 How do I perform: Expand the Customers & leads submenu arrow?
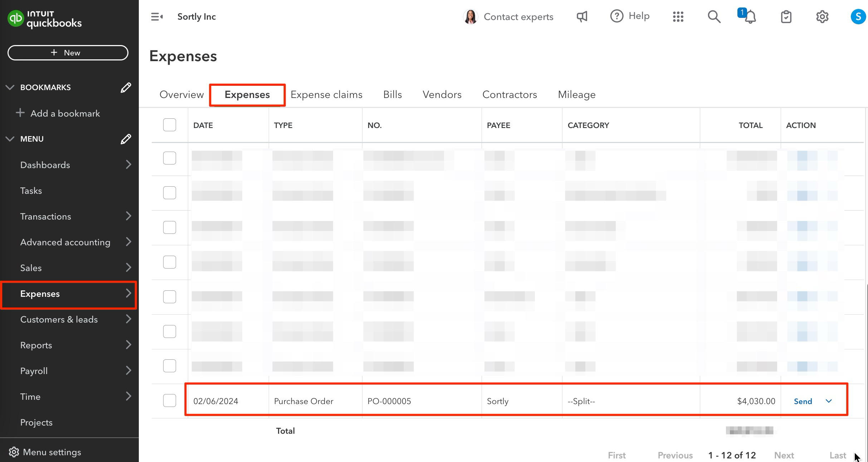128,319
